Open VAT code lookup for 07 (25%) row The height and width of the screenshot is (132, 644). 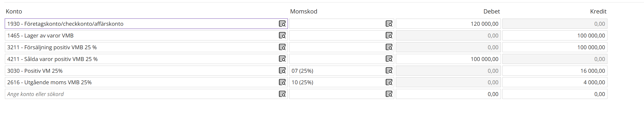tap(389, 71)
